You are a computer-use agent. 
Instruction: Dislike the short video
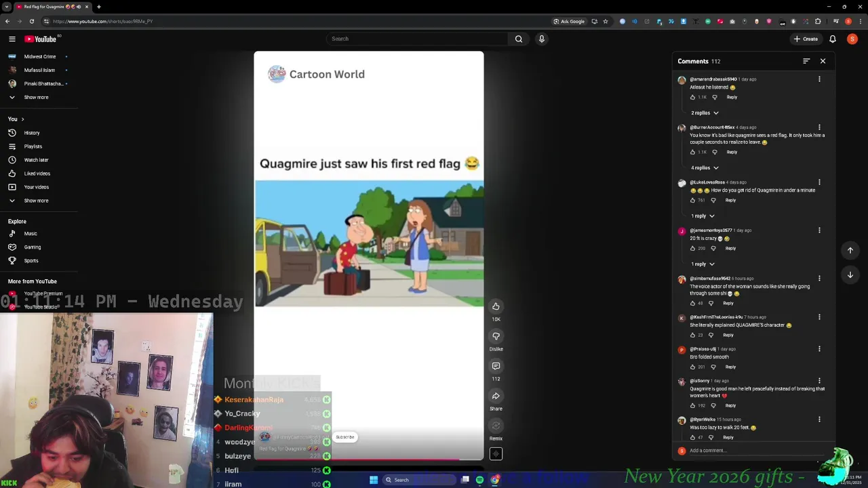(496, 336)
